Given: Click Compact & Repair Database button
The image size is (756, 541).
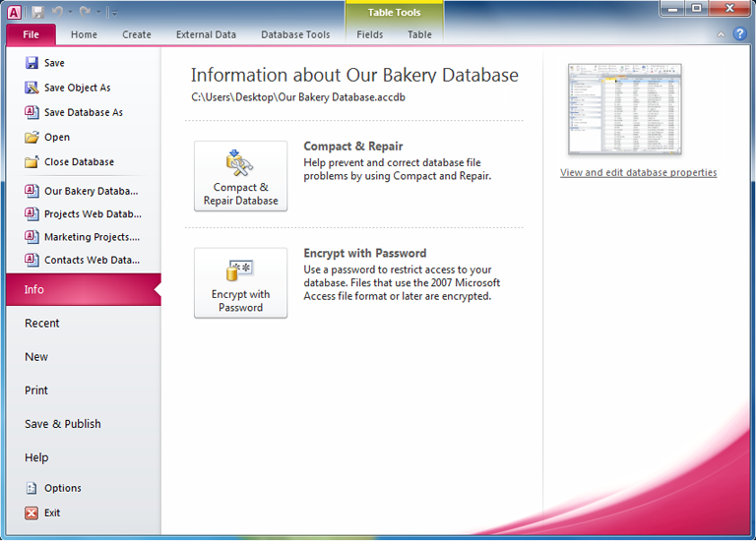Looking at the screenshot, I should (x=240, y=176).
